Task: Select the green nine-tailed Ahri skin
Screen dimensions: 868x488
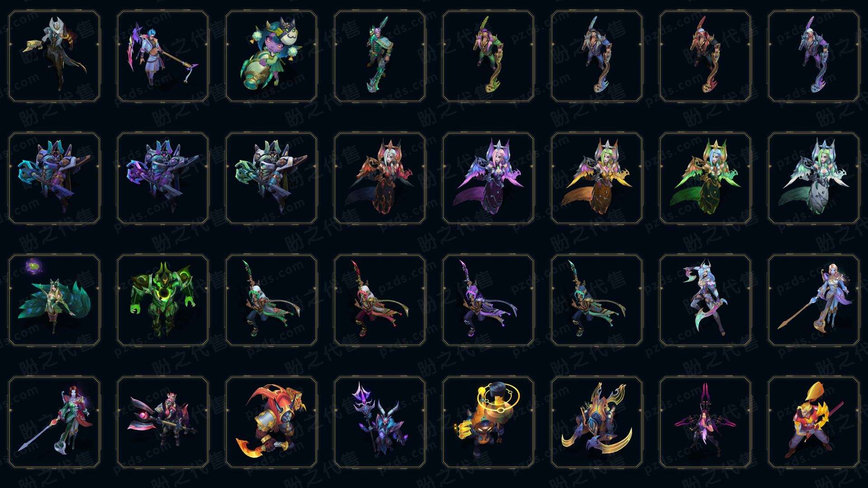Action: [54, 300]
